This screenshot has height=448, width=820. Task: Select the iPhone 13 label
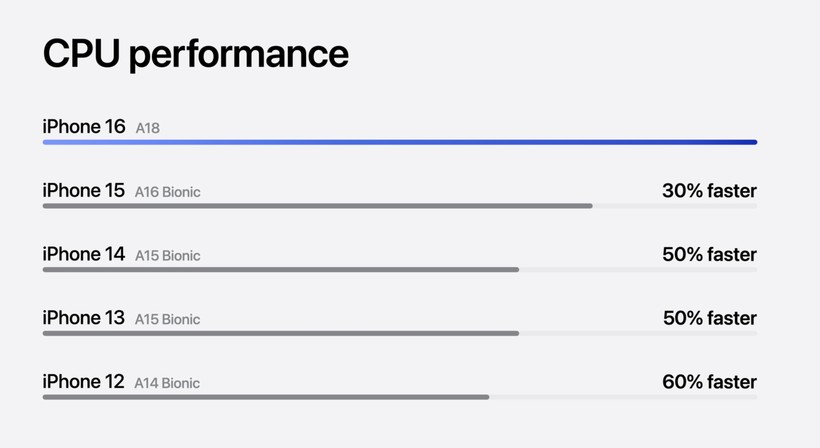(x=84, y=318)
